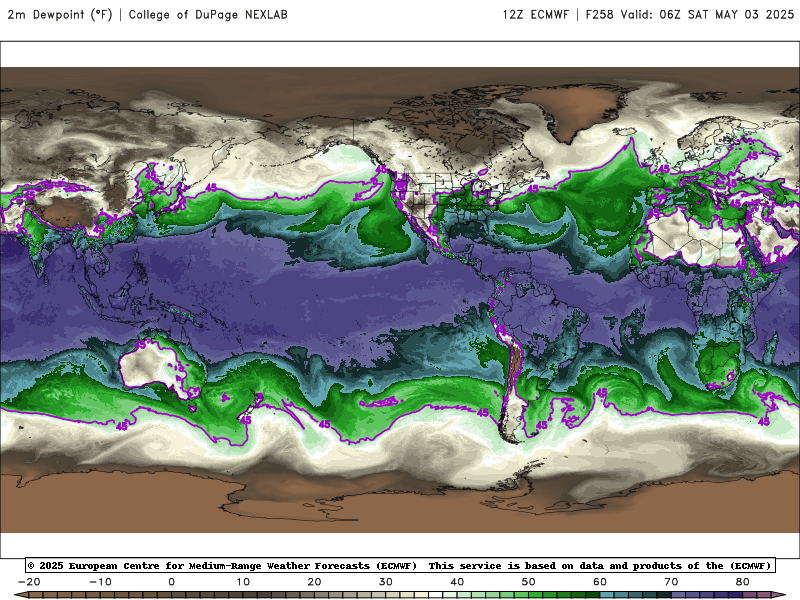Viewport: 800px width, 600px height.
Task: Click the purple right end of the dewpoint color bar
Action: [x=779, y=595]
